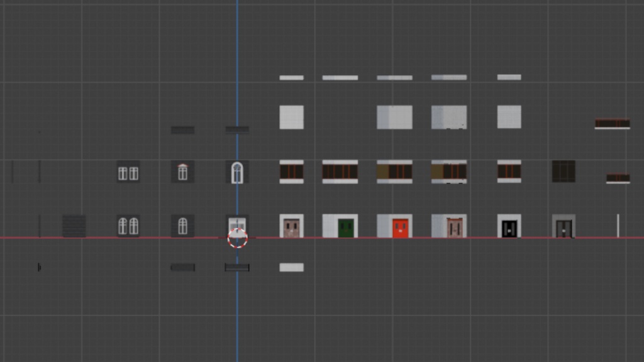Select the double arched window object

point(128,226)
